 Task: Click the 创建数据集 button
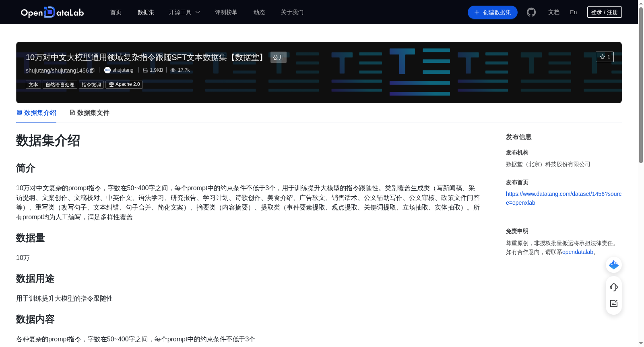pyautogui.click(x=493, y=12)
